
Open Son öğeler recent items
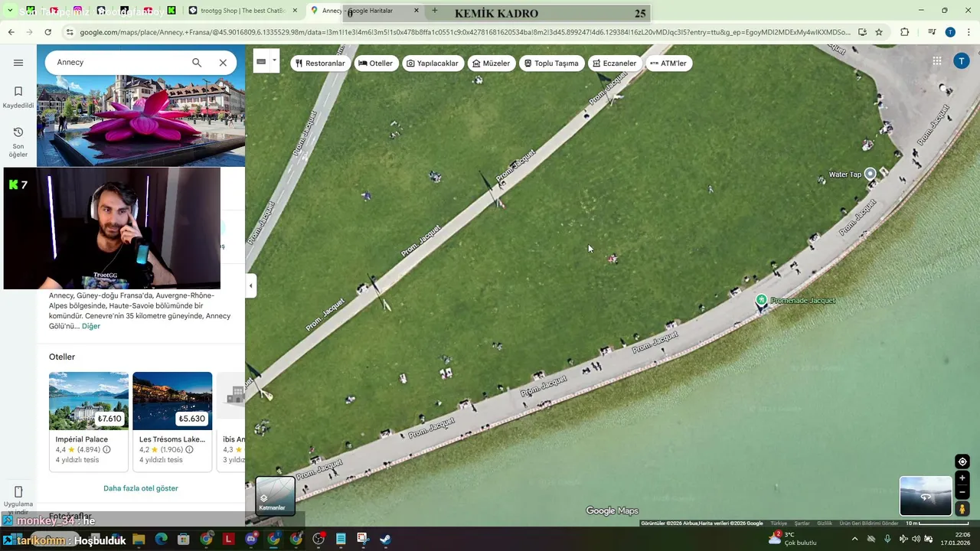[x=18, y=142]
